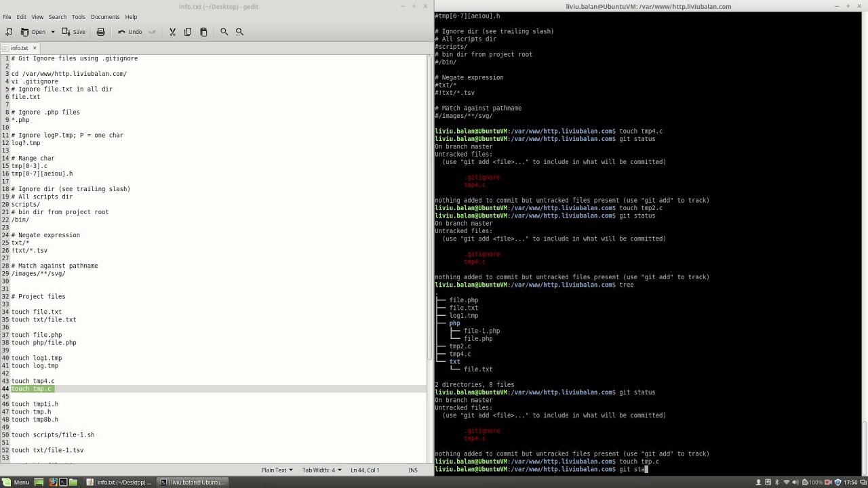Click the 17:50 clock in panel
Viewport: 868px width, 488px height.
850,483
